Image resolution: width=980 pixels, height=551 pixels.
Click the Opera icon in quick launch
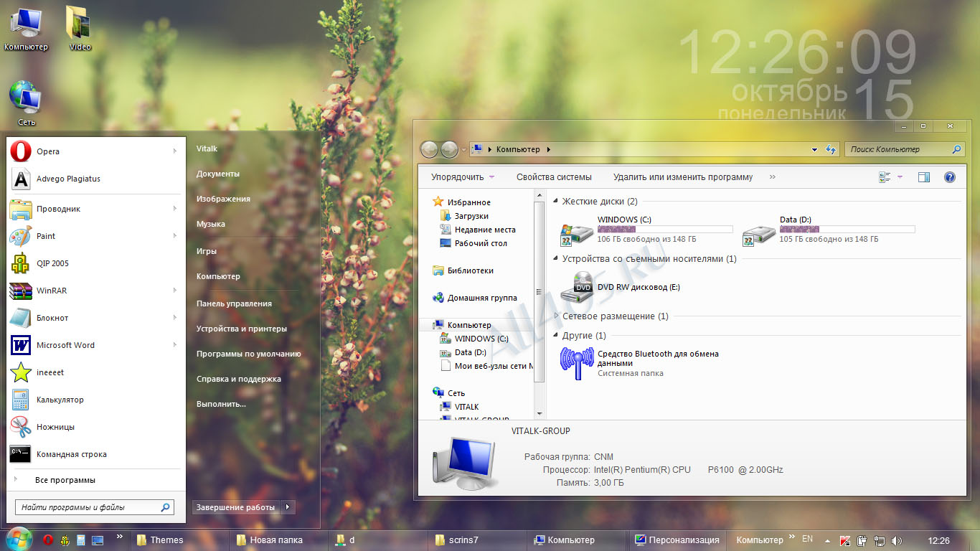(48, 540)
